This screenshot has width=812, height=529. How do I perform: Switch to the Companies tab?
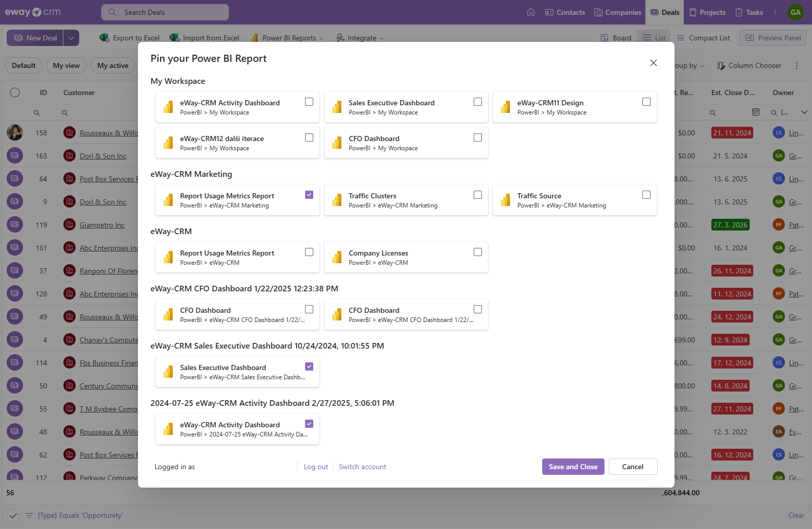(x=618, y=12)
